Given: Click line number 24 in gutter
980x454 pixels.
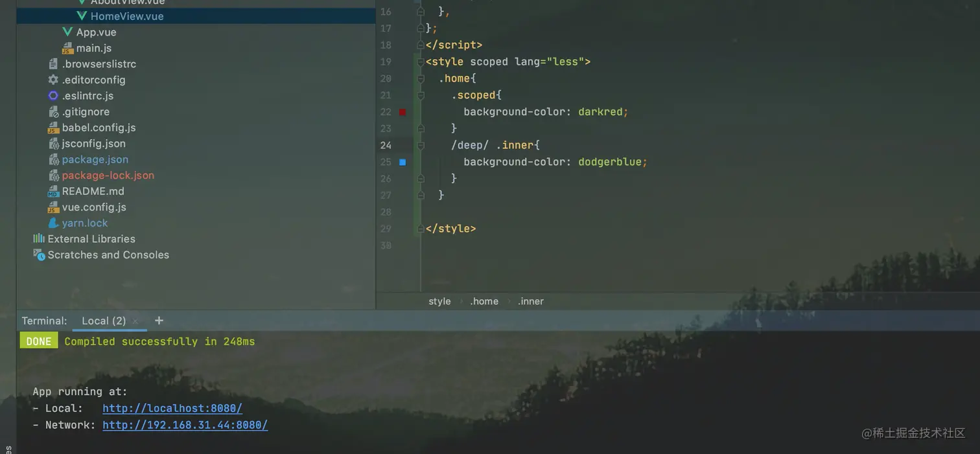Looking at the screenshot, I should tap(386, 145).
